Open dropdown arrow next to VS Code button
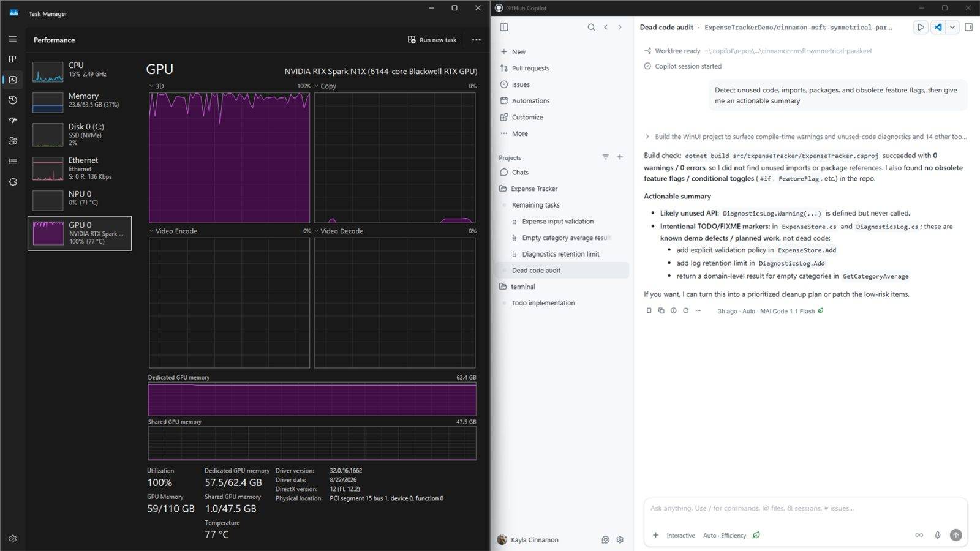 (x=952, y=27)
